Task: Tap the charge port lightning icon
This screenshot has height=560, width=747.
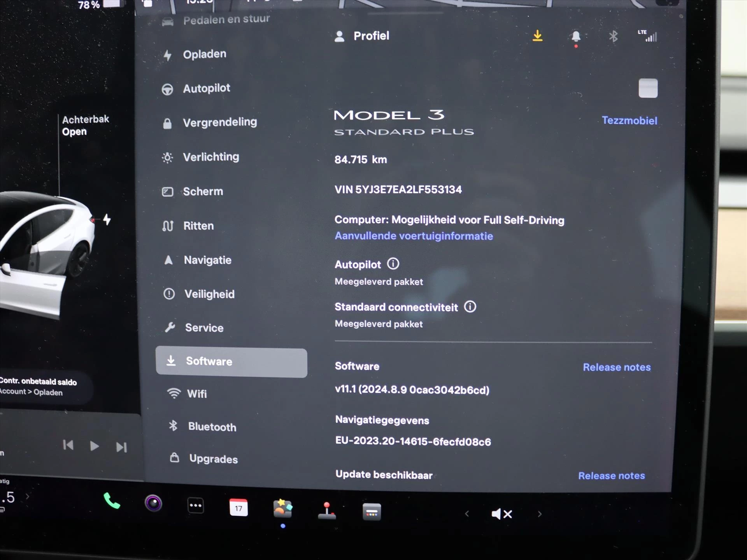Action: coord(107,220)
